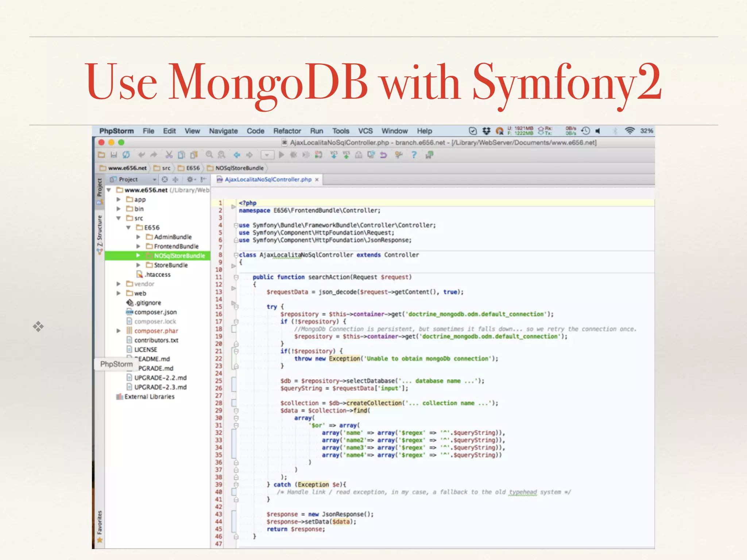Collapse the www.e656.net root tree node

[x=109, y=190]
